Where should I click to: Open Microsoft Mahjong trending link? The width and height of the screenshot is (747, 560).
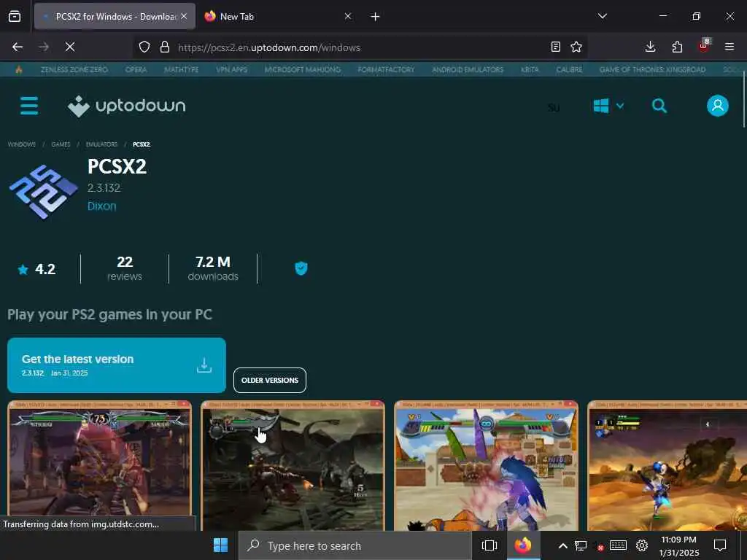pos(303,69)
